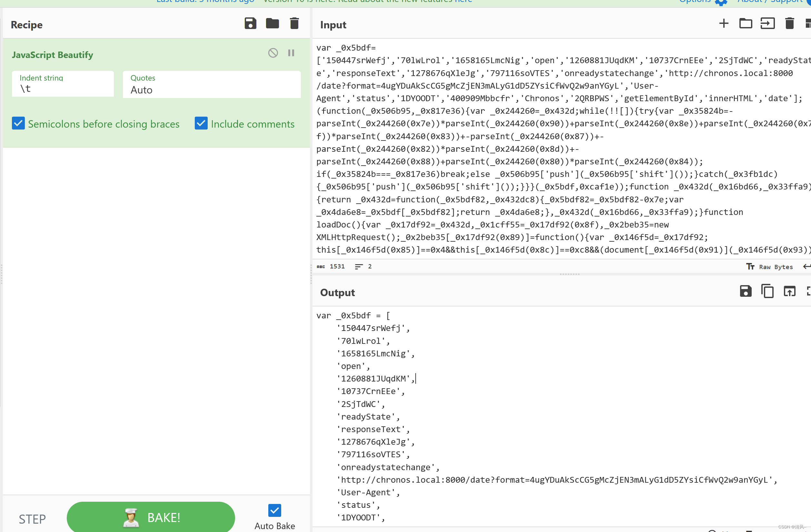Toggle the Auto Bake checkbox
The width and height of the screenshot is (811, 532).
275,510
